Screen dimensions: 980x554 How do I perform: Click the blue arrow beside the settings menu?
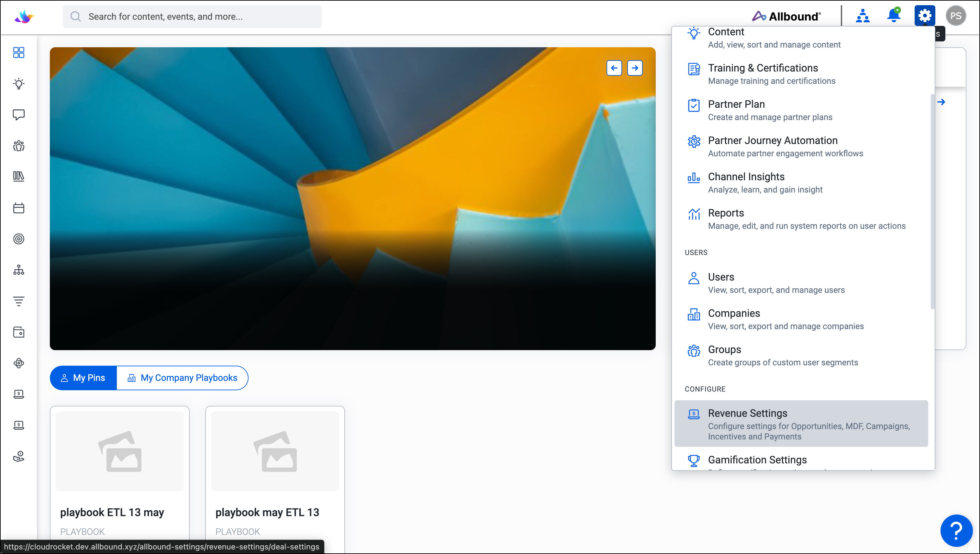coord(941,102)
